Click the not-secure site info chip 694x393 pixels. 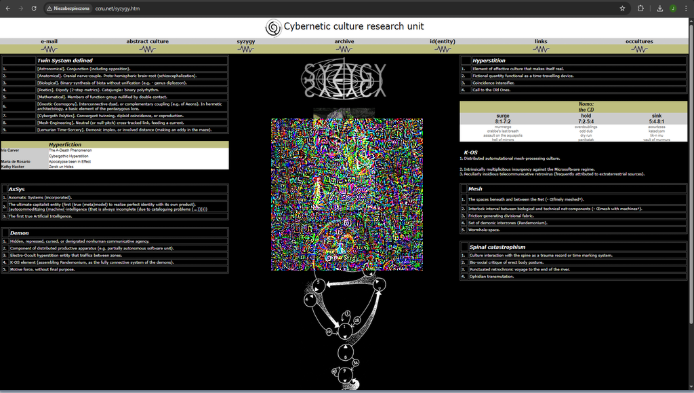[x=69, y=8]
